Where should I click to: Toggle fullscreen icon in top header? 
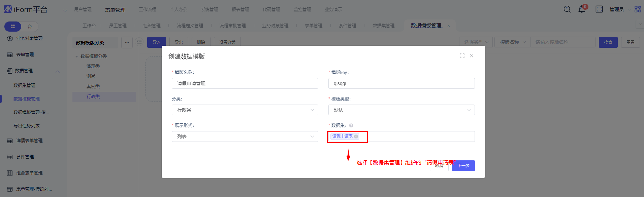tap(599, 9)
